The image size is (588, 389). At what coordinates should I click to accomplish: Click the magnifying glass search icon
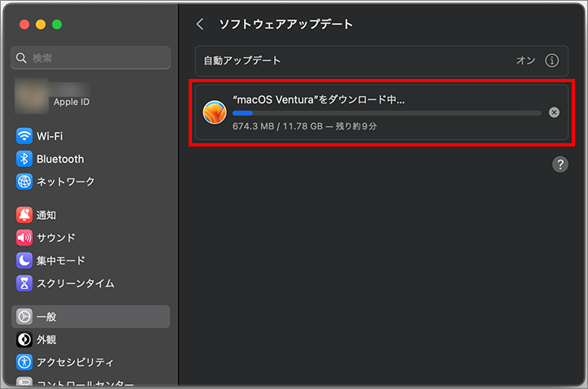(x=21, y=58)
